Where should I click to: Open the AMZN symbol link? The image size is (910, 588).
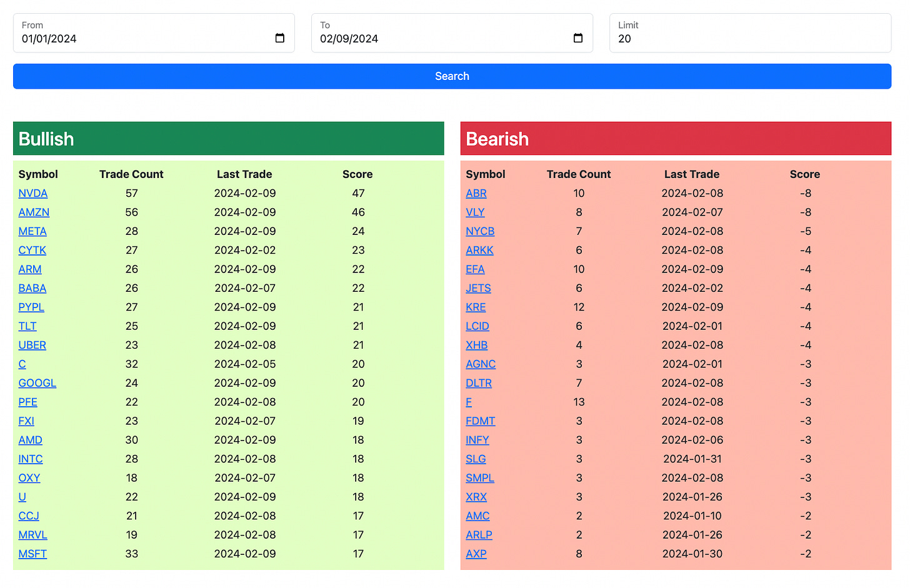[x=34, y=212]
